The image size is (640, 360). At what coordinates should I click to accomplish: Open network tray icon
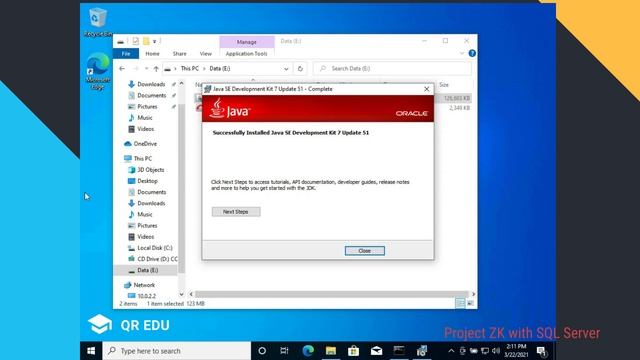[484, 351]
